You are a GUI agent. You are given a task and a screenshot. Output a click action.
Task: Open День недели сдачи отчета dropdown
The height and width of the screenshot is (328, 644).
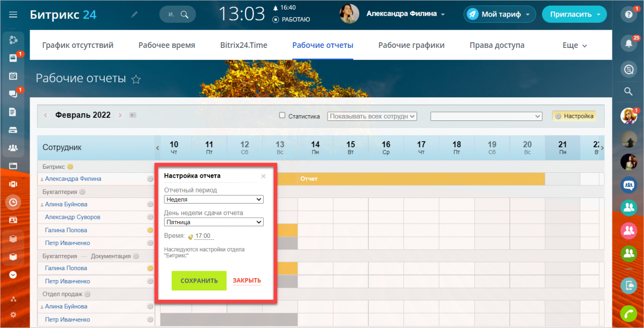[214, 222]
